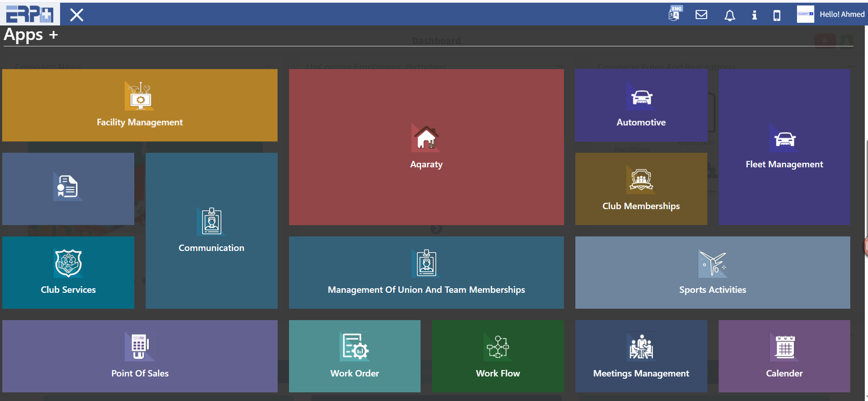Open the Communication app tile
This screenshot has height=401, width=868.
click(x=211, y=231)
